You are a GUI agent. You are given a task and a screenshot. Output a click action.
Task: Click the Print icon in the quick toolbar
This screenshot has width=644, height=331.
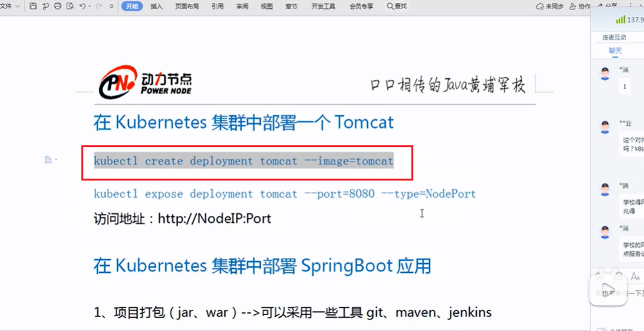(x=58, y=6)
